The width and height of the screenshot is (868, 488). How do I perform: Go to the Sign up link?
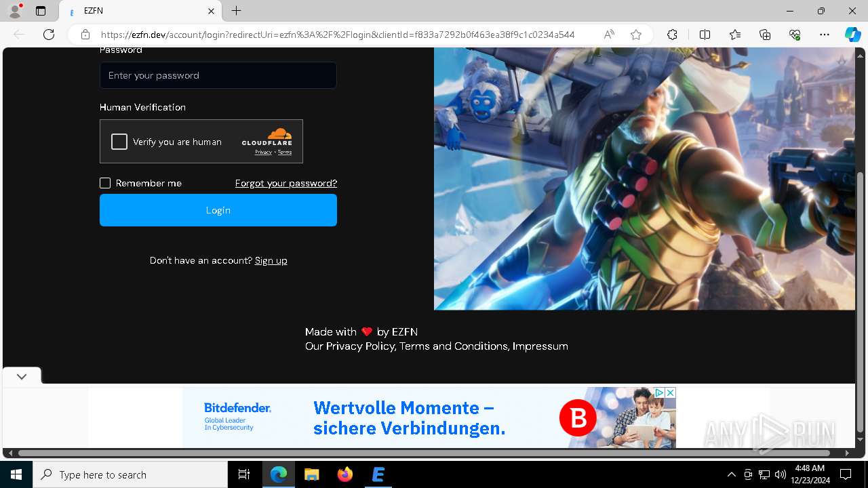271,260
